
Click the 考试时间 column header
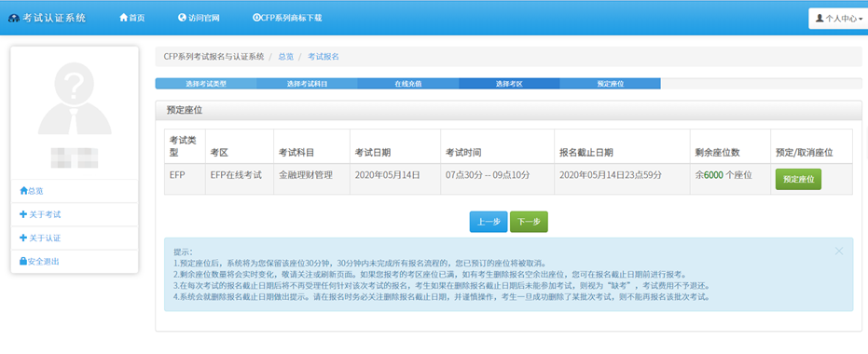tap(498, 146)
